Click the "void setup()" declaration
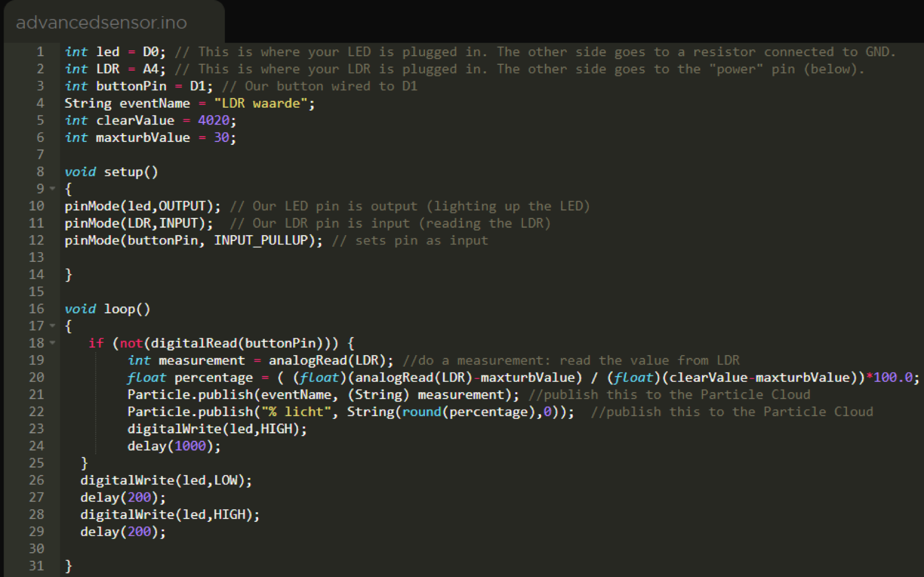This screenshot has height=577, width=924. click(111, 172)
